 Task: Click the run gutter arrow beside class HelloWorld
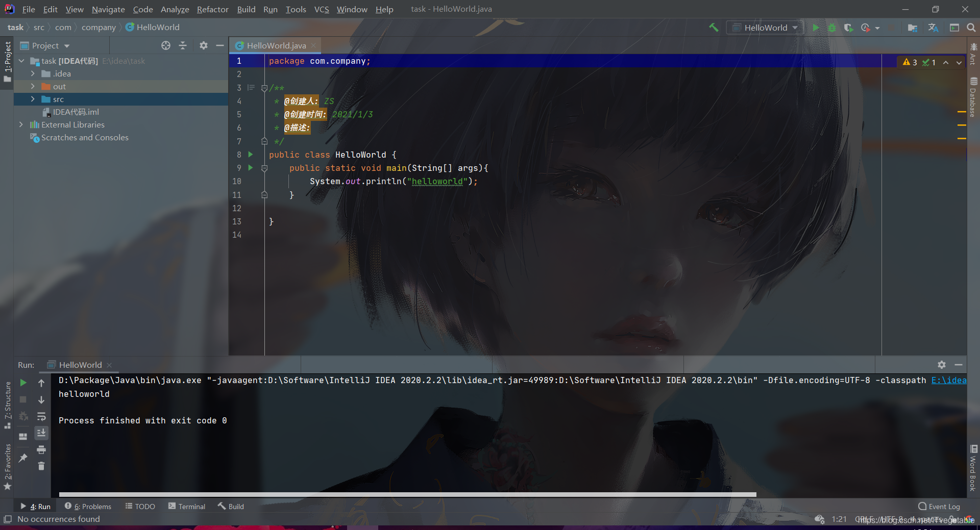coord(251,154)
